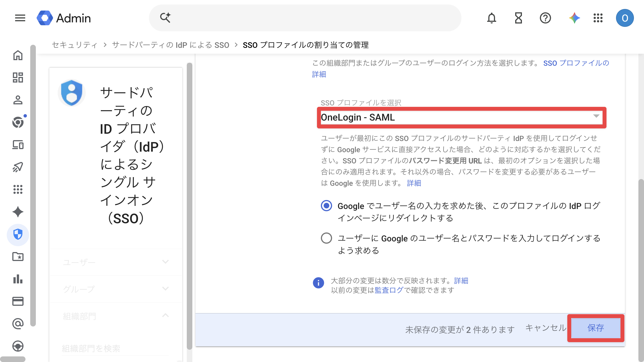644x362 pixels.
Task: Expand the グループ section
Action: (116, 289)
